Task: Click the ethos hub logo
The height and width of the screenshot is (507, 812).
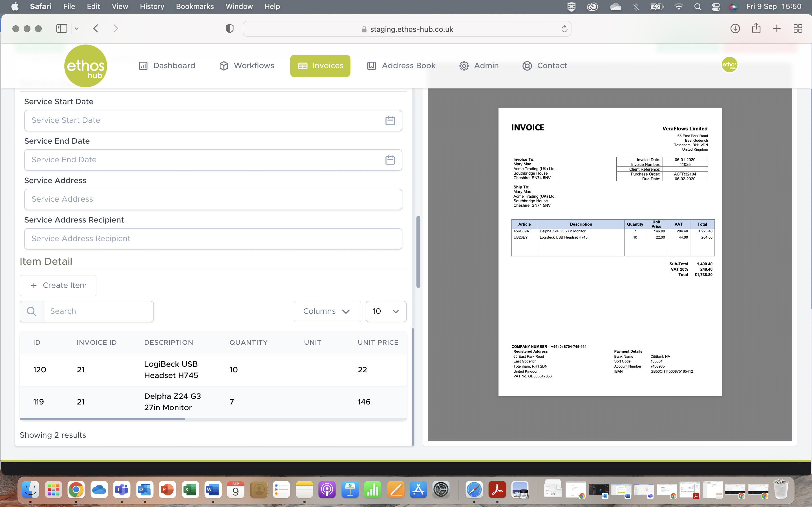Action: pyautogui.click(x=85, y=66)
